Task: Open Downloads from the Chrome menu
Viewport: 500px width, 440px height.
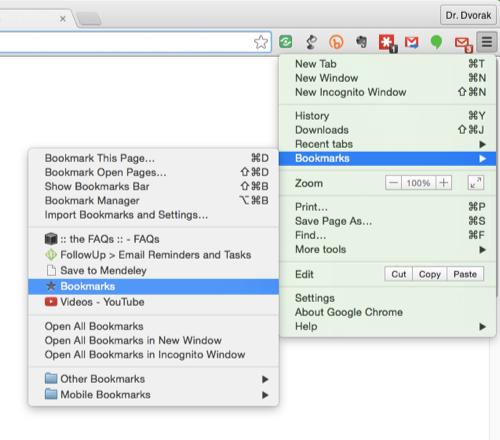Action: point(387,130)
